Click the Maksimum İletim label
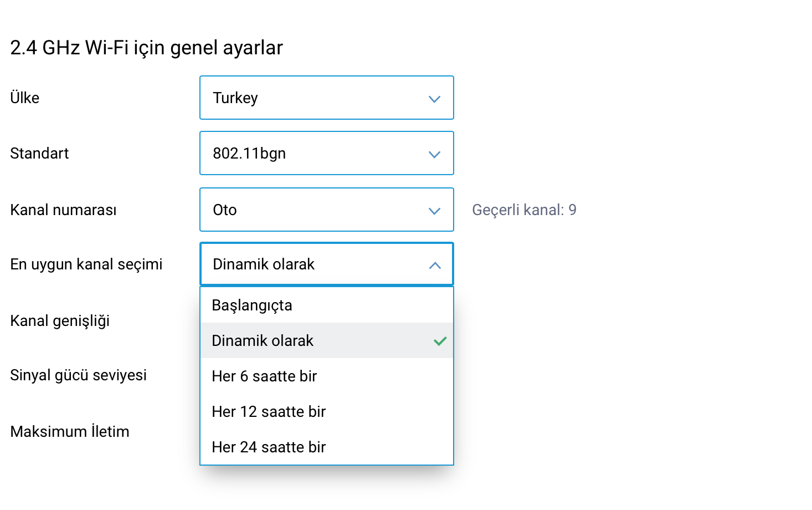The image size is (812, 510). (70, 431)
